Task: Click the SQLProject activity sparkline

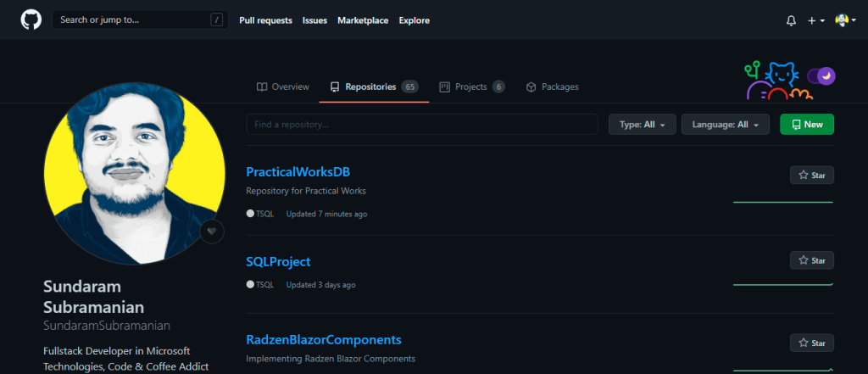Action: tap(782, 284)
